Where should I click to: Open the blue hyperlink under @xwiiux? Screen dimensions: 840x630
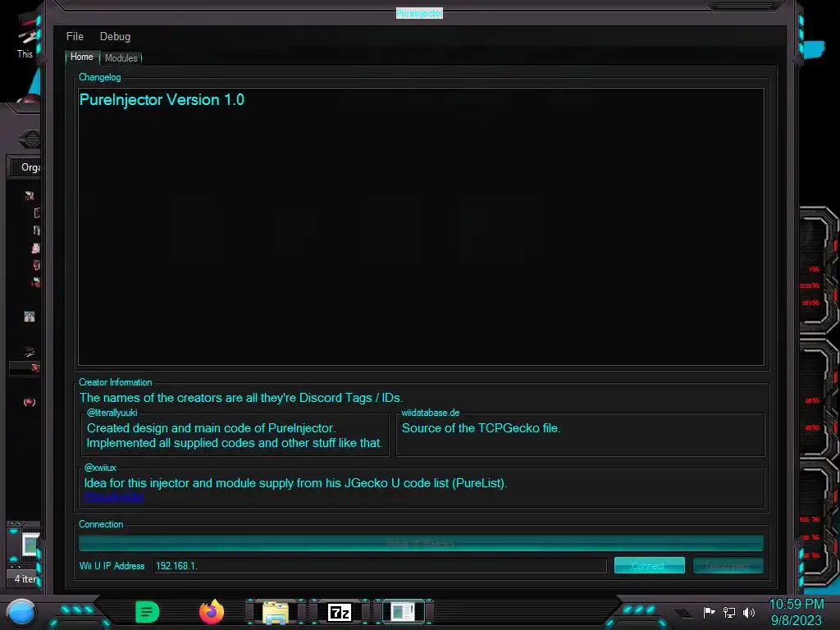click(x=114, y=497)
